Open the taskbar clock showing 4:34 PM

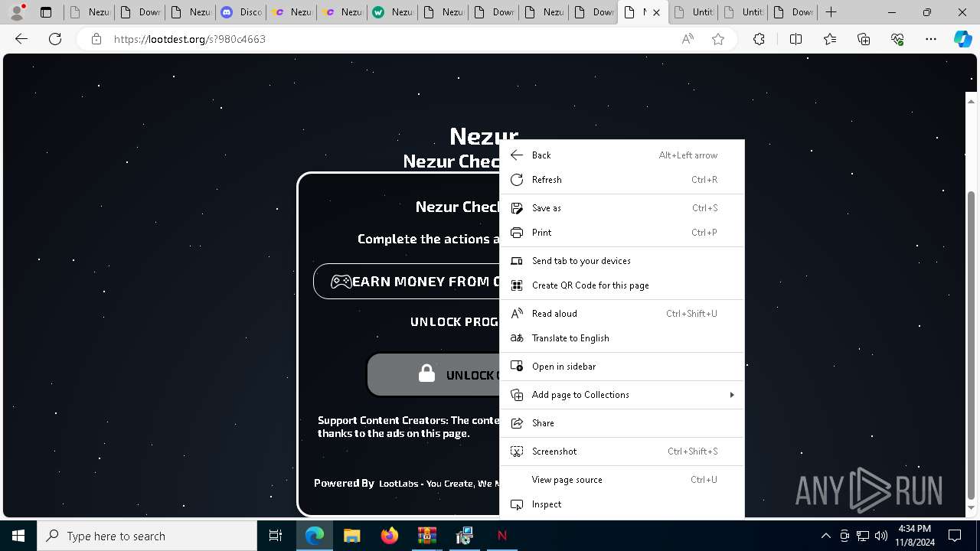(x=914, y=536)
